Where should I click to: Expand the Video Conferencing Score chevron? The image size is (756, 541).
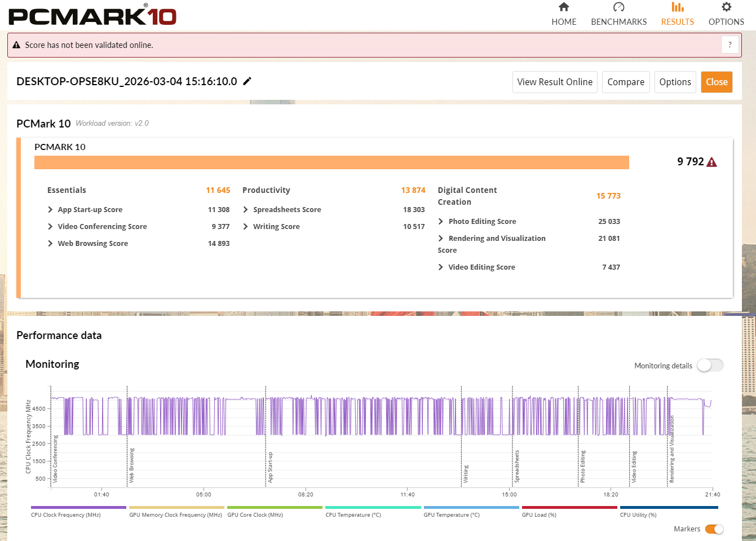(51, 227)
